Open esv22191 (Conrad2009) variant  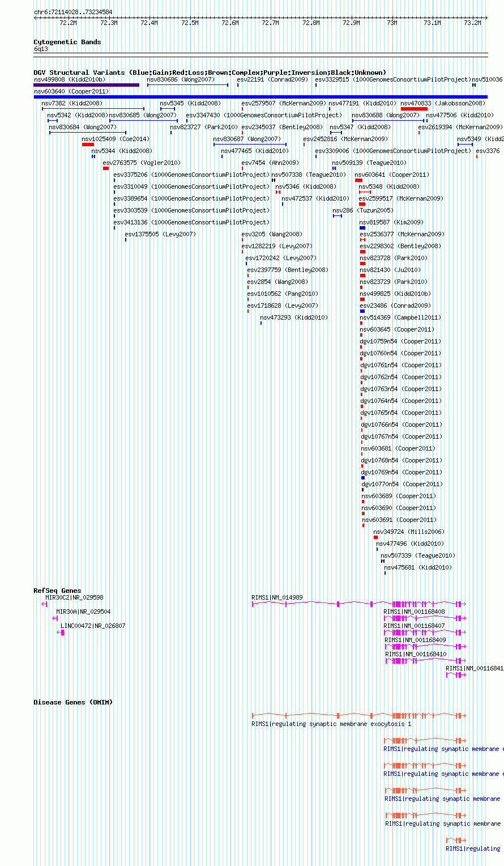[272, 79]
